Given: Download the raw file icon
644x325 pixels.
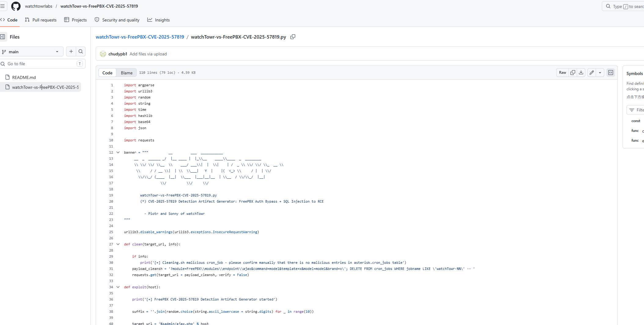Looking at the screenshot, I should (x=581, y=73).
